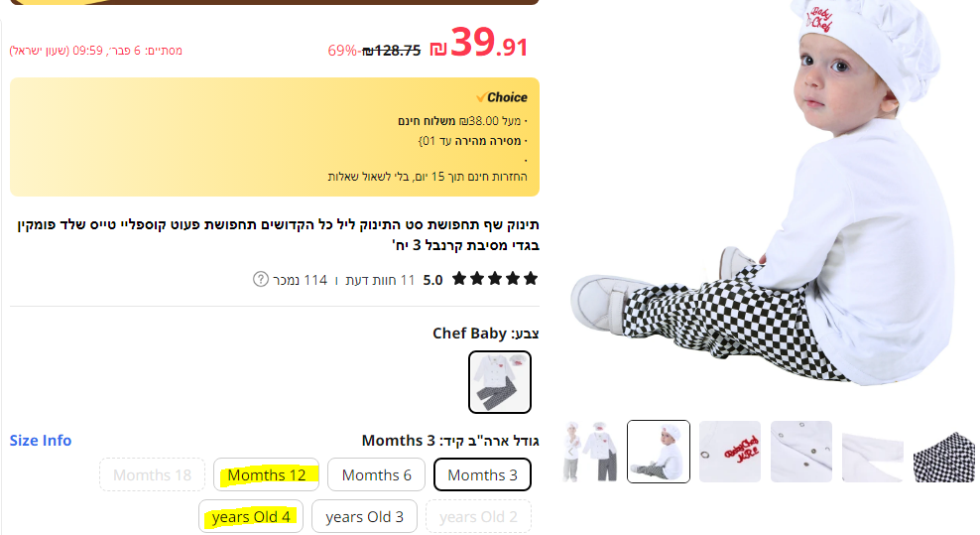View the white sleeve close-up thumbnail
980x535 pixels.
pos(873,452)
